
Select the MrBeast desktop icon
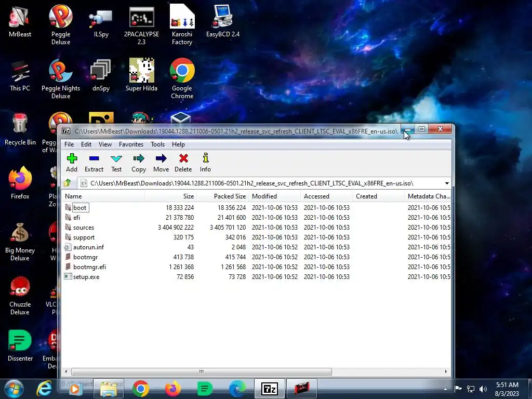pyautogui.click(x=20, y=21)
